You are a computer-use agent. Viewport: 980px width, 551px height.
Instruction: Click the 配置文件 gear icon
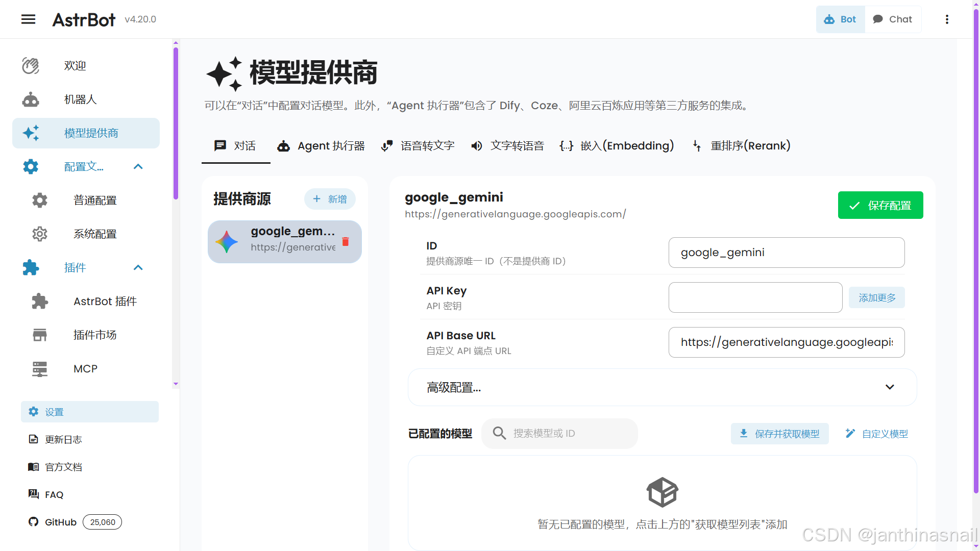(x=31, y=167)
